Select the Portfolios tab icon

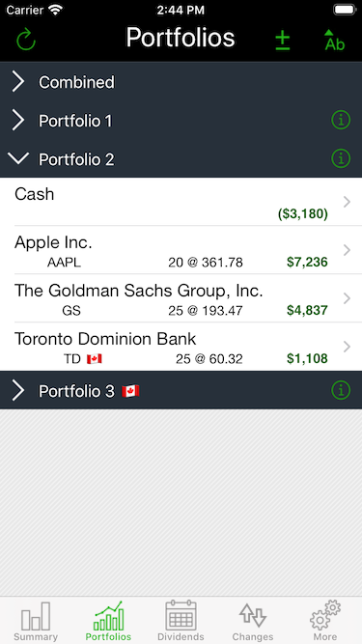pos(108,622)
